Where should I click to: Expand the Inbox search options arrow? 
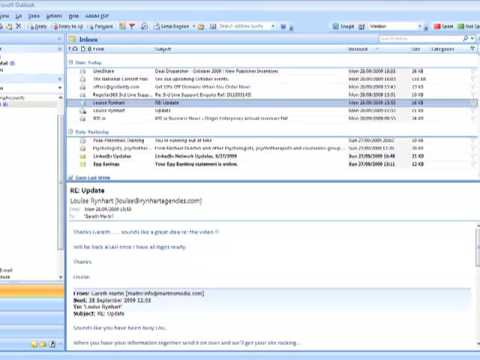coord(472,39)
